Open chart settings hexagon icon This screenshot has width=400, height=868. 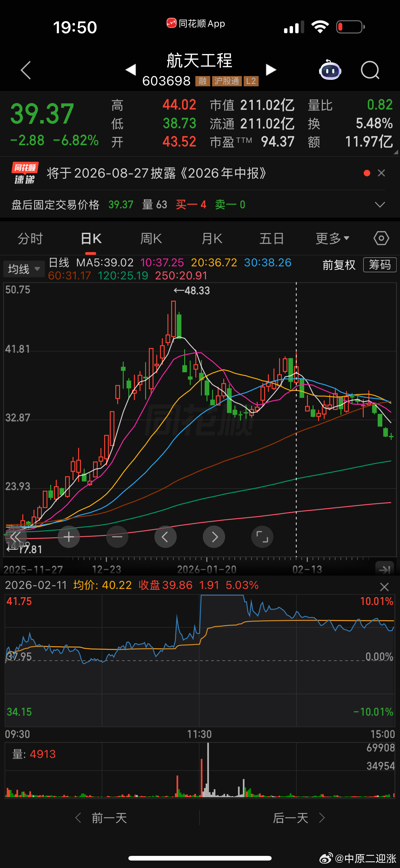(381, 238)
